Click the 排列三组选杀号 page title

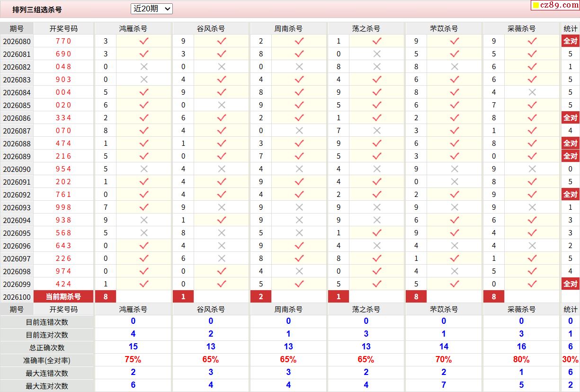point(37,9)
